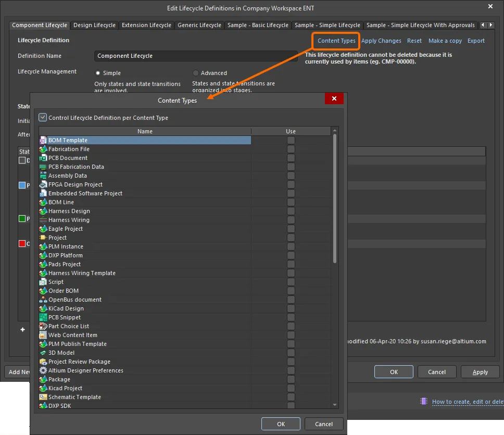
Task: Tick the Use box for 3D Model
Action: pos(291,353)
